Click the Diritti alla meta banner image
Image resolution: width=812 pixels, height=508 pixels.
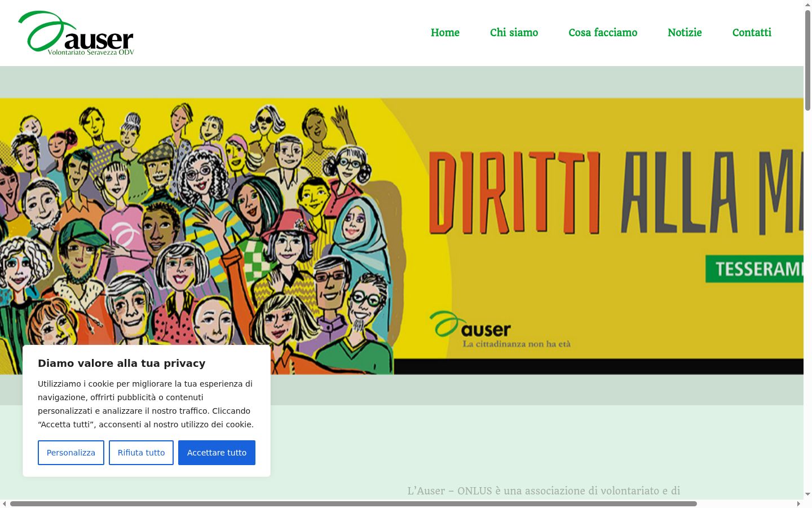tap(401, 236)
